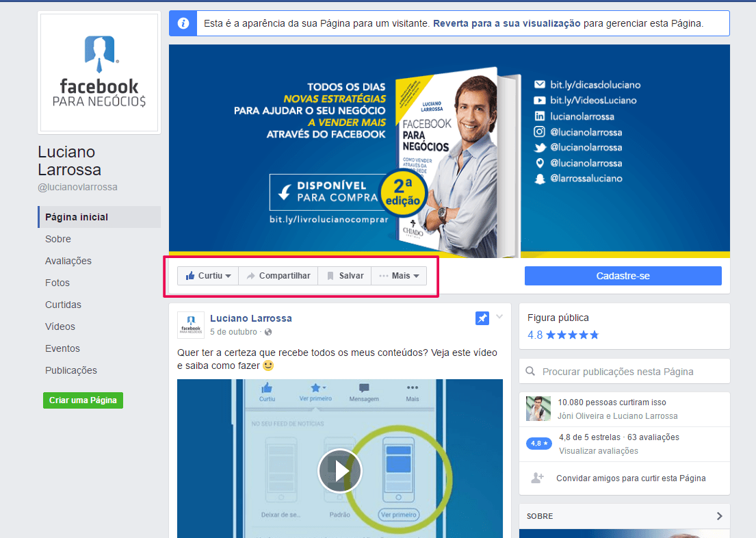The height and width of the screenshot is (538, 756).
Task: Click search magnifier icon in page search
Action: pos(530,371)
